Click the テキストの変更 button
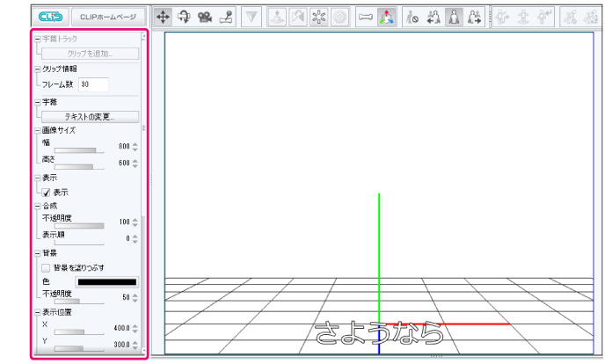Image resolution: width=612 pixels, height=364 pixels. click(90, 117)
